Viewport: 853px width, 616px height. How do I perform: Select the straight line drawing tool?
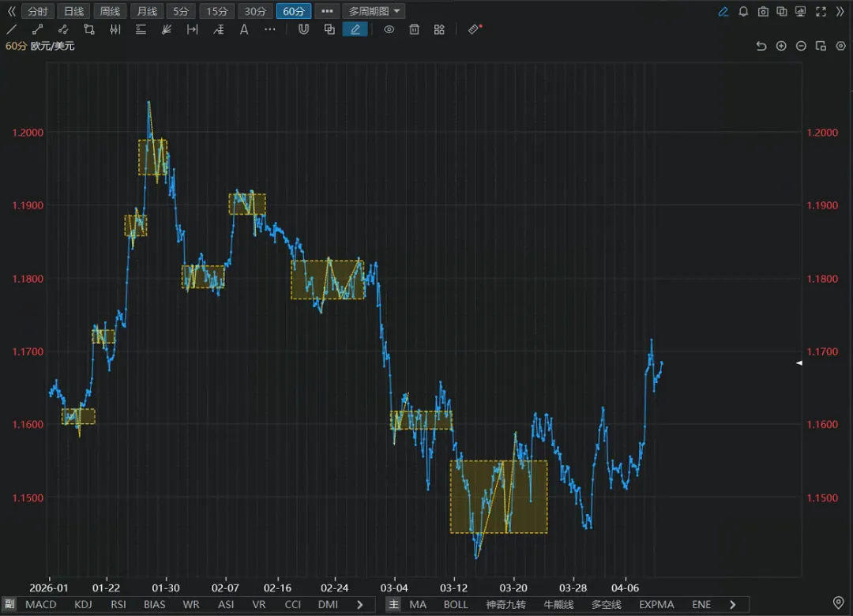click(x=11, y=29)
